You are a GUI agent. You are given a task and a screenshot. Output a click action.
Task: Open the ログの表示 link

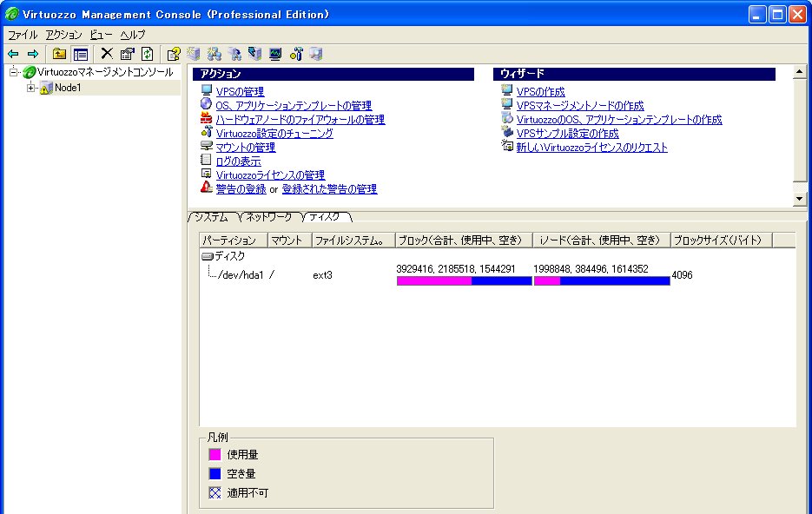(238, 161)
